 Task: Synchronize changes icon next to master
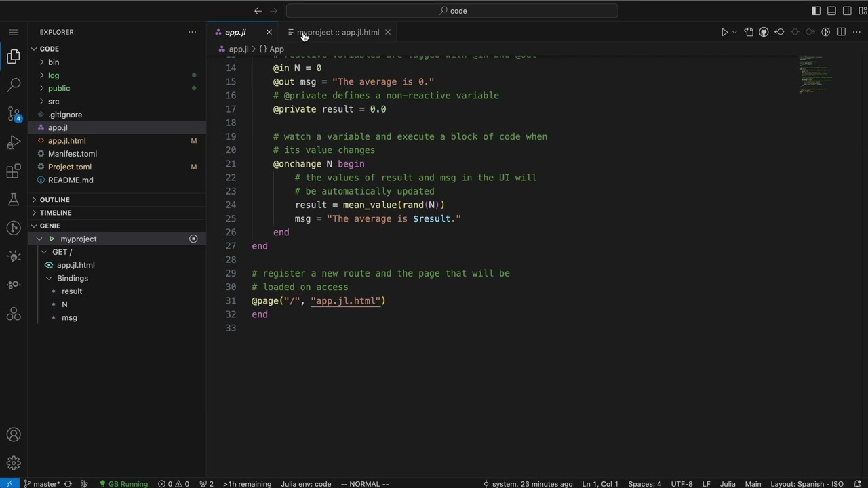pos(67,484)
